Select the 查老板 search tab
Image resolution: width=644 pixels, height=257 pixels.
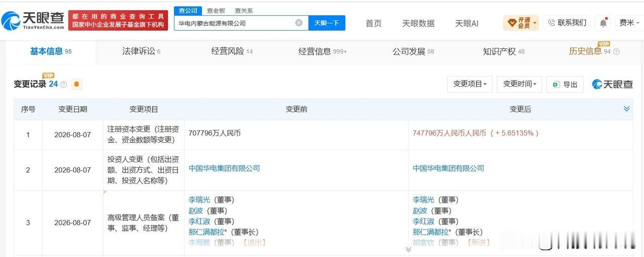click(x=216, y=11)
